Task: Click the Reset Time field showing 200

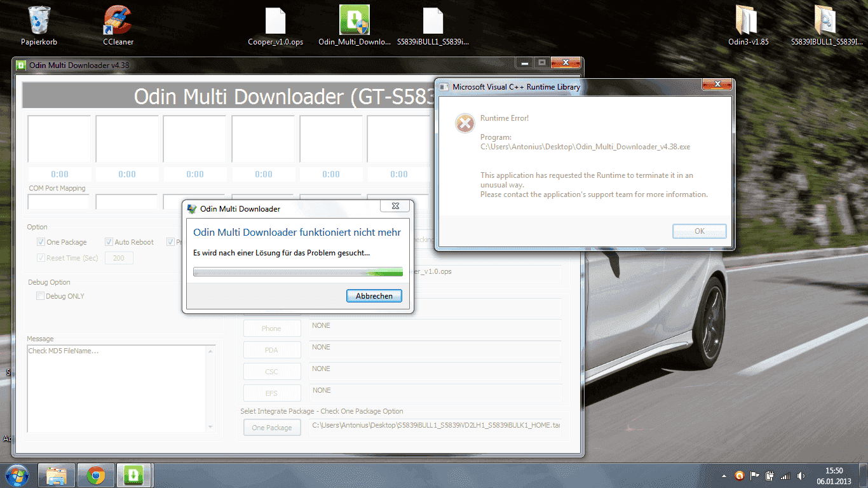Action: click(x=119, y=258)
